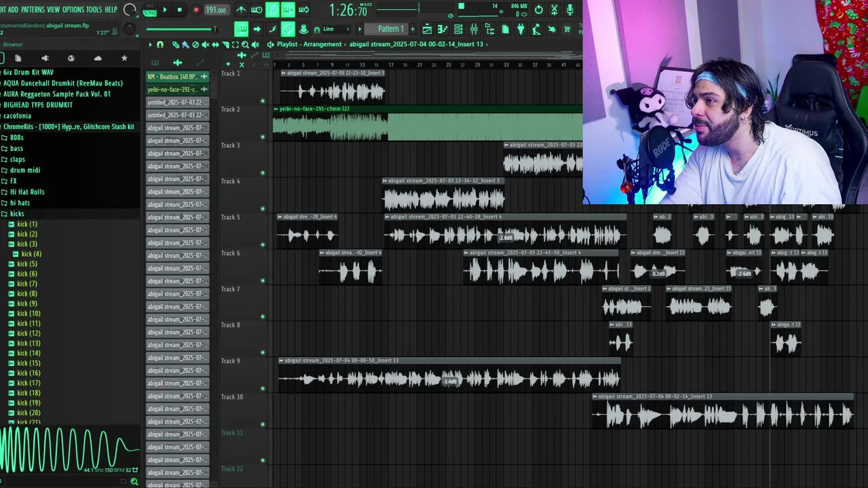Open the Playlist window from the toolbar
The width and height of the screenshot is (868, 488).
(x=427, y=28)
